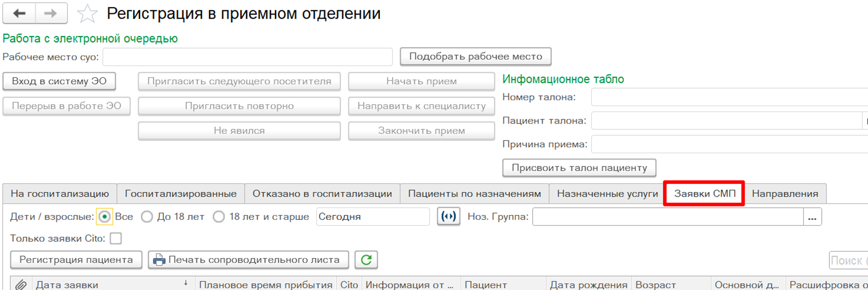Add page to favorites with star icon
The width and height of the screenshot is (868, 290).
point(87,14)
